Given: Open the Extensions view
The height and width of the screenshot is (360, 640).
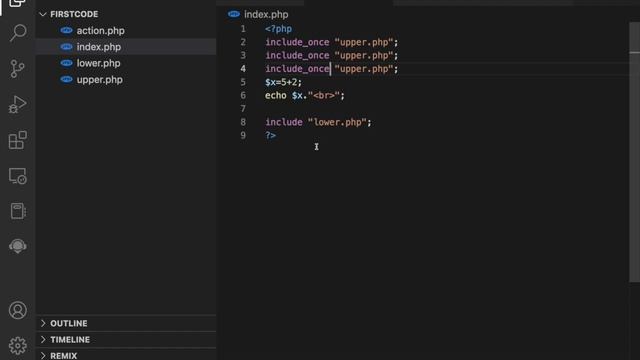Looking at the screenshot, I should point(18,140).
